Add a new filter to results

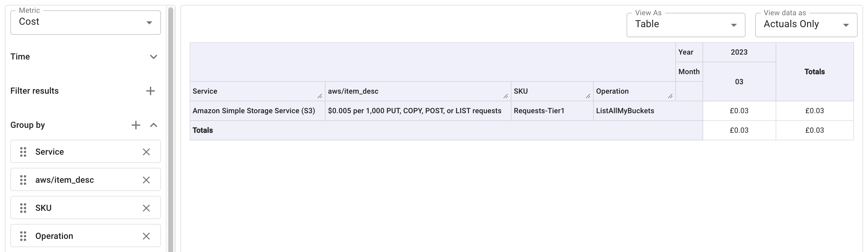pos(150,91)
